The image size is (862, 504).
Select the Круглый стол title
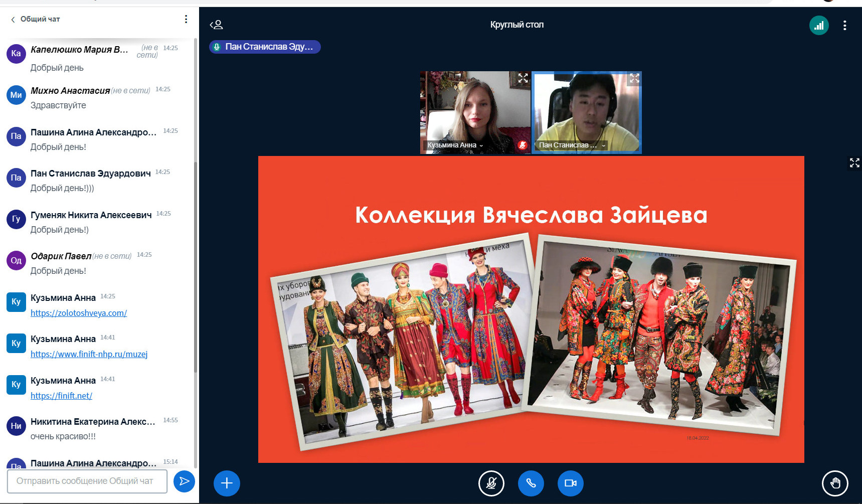pos(517,25)
